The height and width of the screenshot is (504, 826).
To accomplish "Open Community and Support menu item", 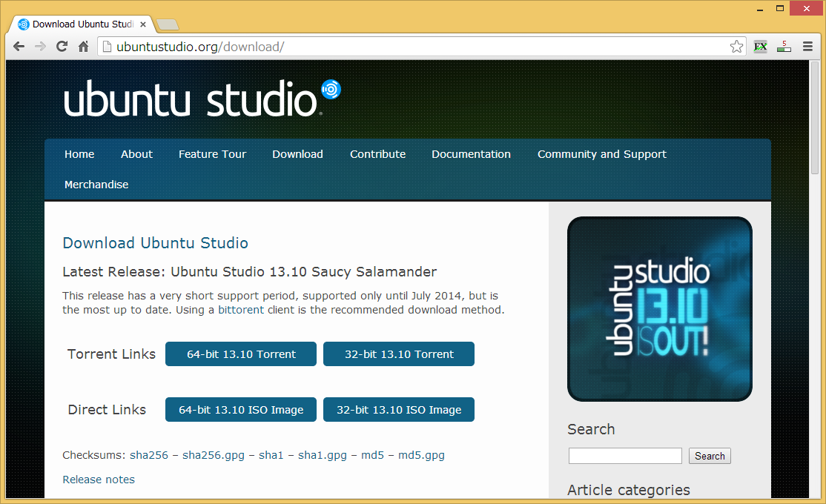I will pyautogui.click(x=601, y=154).
